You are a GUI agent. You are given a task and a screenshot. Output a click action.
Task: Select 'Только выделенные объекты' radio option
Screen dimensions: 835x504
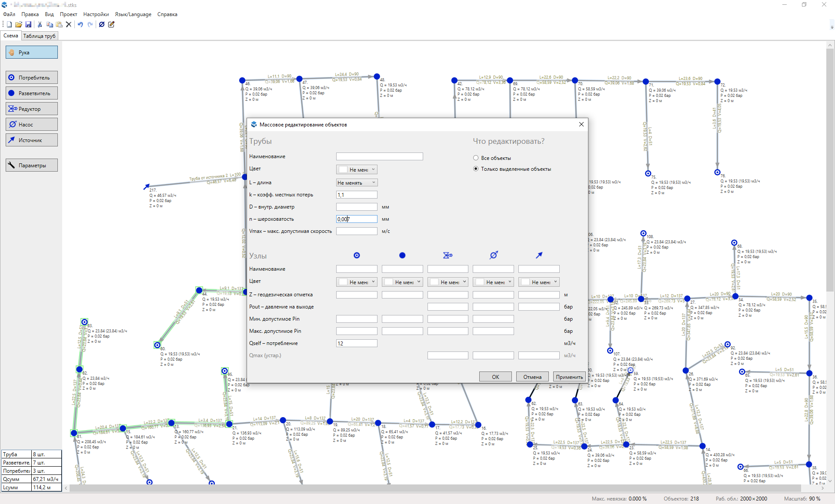(x=476, y=169)
